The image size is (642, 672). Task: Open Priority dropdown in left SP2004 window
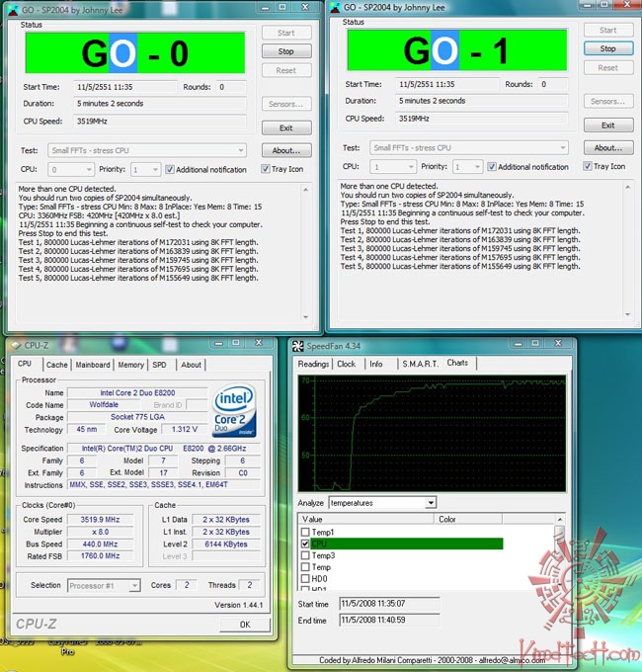(x=145, y=170)
